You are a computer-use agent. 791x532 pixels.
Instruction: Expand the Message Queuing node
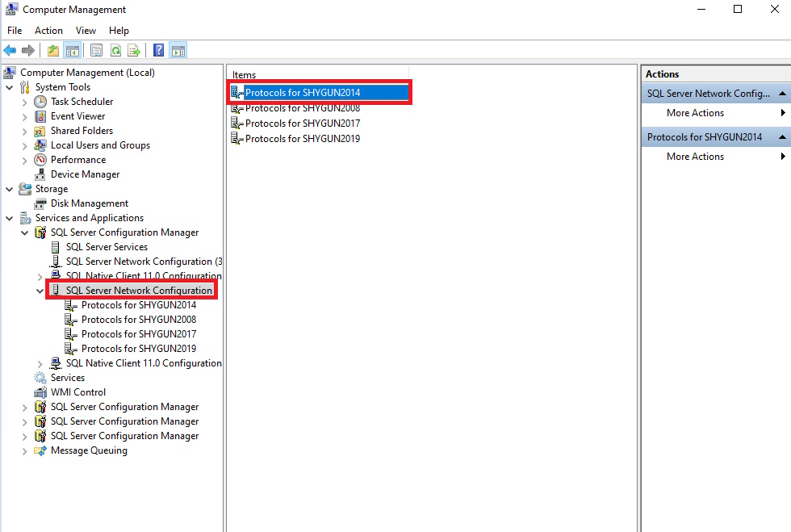[25, 451]
